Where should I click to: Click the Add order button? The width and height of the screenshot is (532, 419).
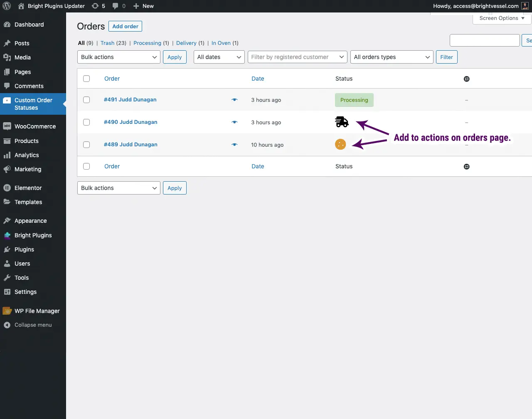125,26
